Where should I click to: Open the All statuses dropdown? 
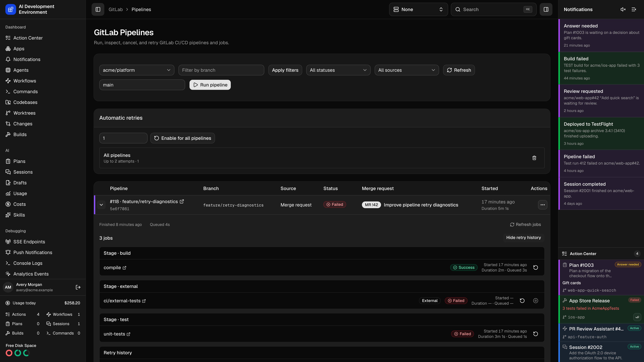[338, 70]
